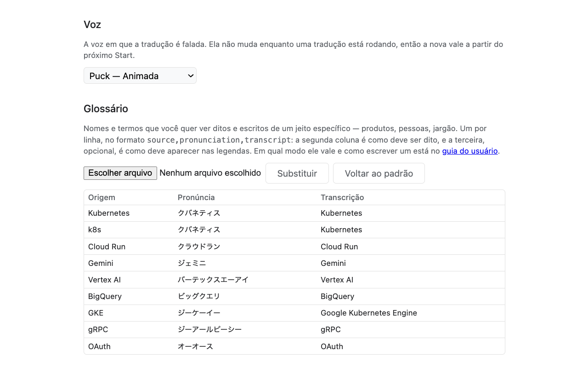The image size is (588, 368).
Task: Click the 'オーオース' pronunciation cell
Action: pyautogui.click(x=195, y=346)
